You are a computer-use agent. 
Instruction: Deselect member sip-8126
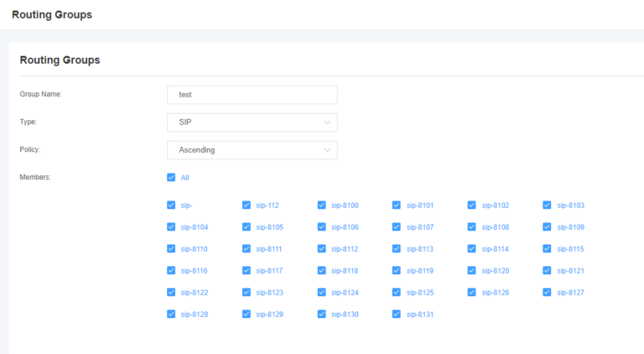click(472, 292)
